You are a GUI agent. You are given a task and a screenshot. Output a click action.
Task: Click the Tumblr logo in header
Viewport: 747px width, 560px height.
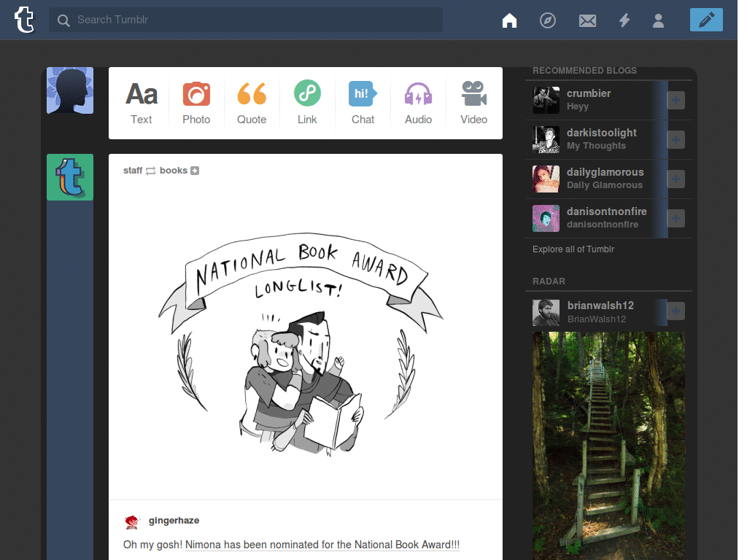pyautogui.click(x=24, y=20)
